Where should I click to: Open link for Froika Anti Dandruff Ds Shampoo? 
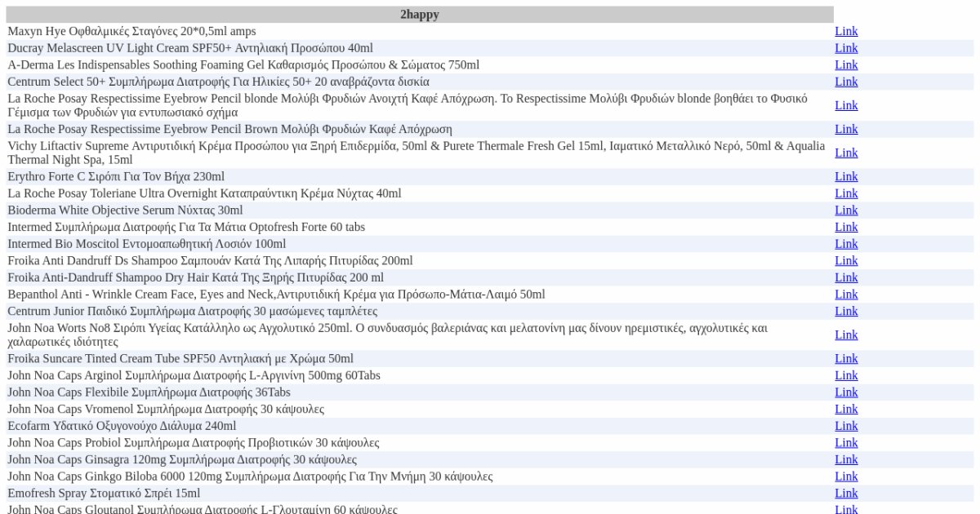point(846,261)
